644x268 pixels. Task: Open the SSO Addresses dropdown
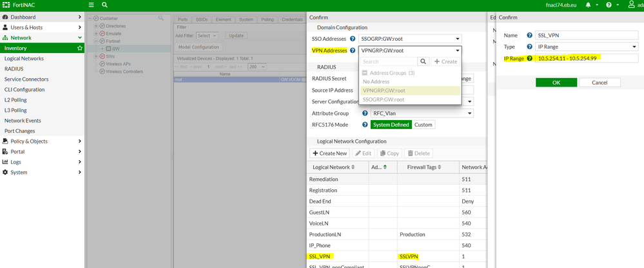(411, 39)
